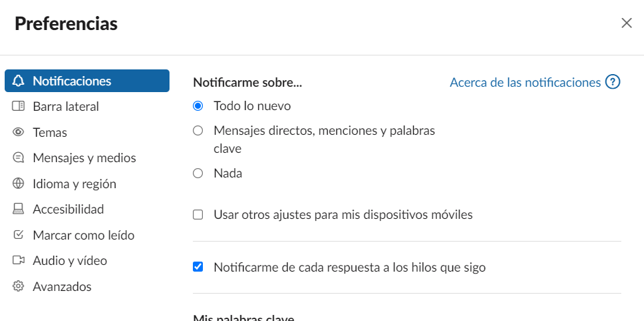
Task: Click the globe icon for Idioma y región
Action: (x=18, y=184)
